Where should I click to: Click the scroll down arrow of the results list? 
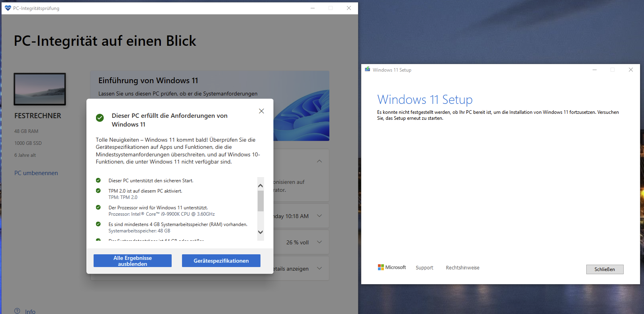(260, 232)
